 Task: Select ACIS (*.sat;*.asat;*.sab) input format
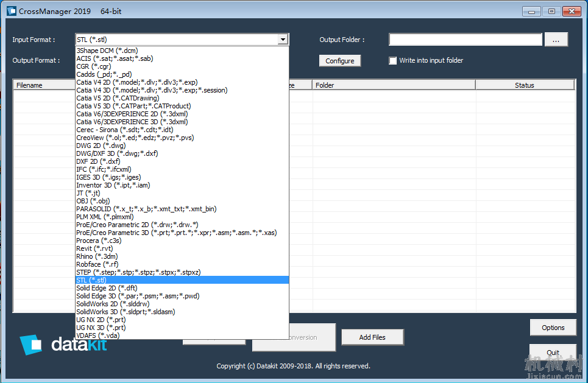(x=182, y=58)
